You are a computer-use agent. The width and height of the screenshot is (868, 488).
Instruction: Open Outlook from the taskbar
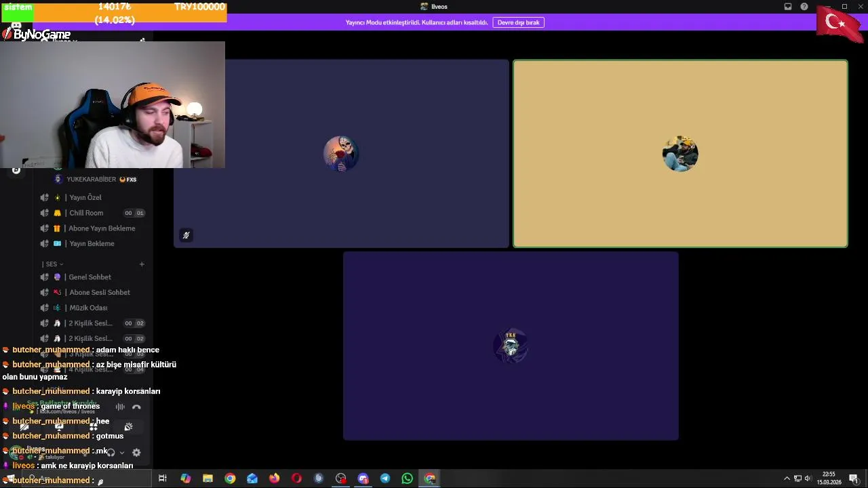pyautogui.click(x=252, y=479)
